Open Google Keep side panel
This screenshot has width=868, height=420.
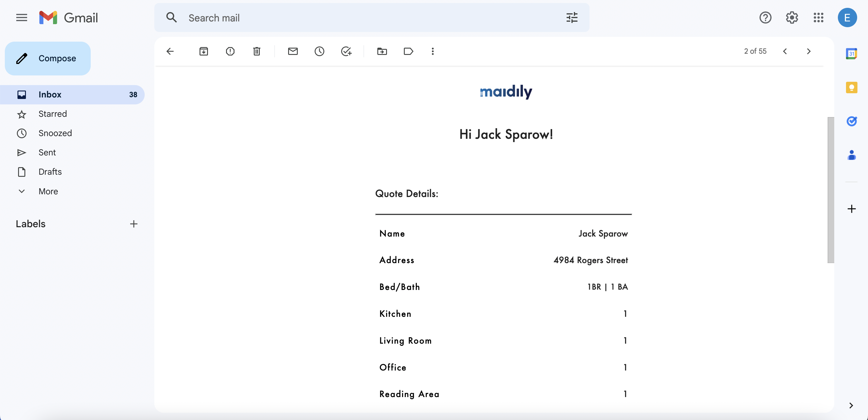tap(851, 87)
